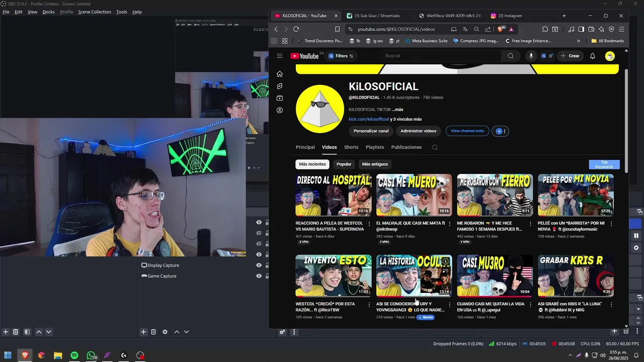
Task: Pause recording in OBS controls
Action: click(636, 235)
